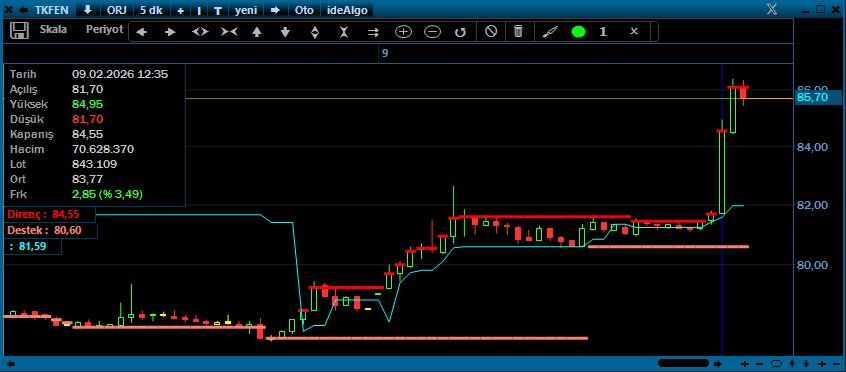Click the 84,00 price axis label
The height and width of the screenshot is (372, 846).
coord(812,147)
